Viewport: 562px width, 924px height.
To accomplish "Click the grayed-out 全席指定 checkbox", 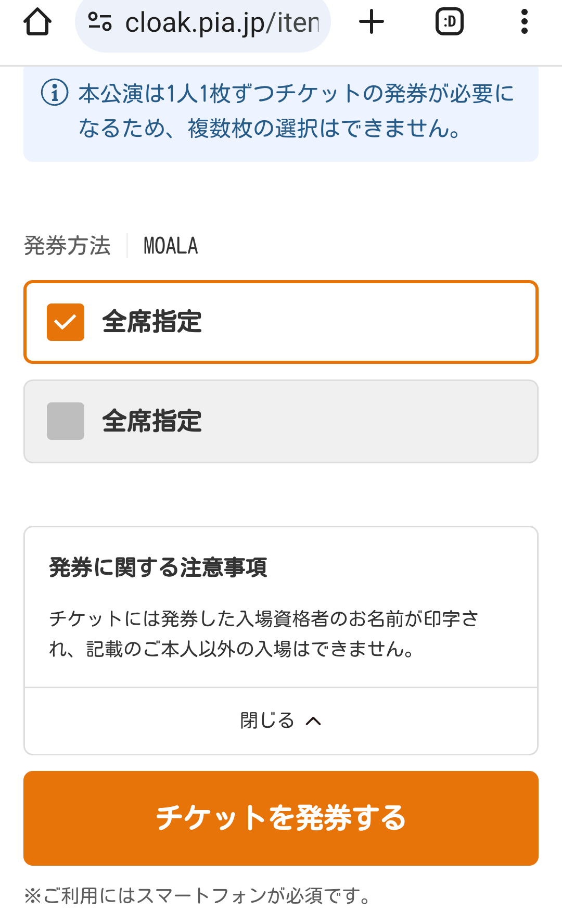I will tap(66, 421).
